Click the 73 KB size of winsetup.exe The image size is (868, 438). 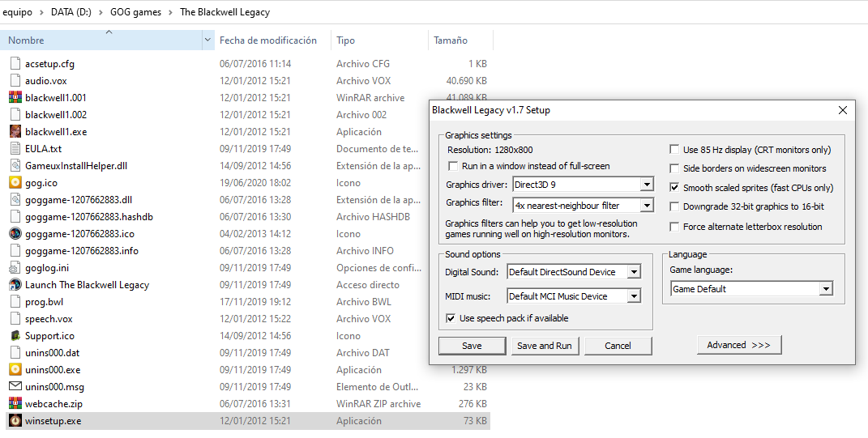click(475, 421)
